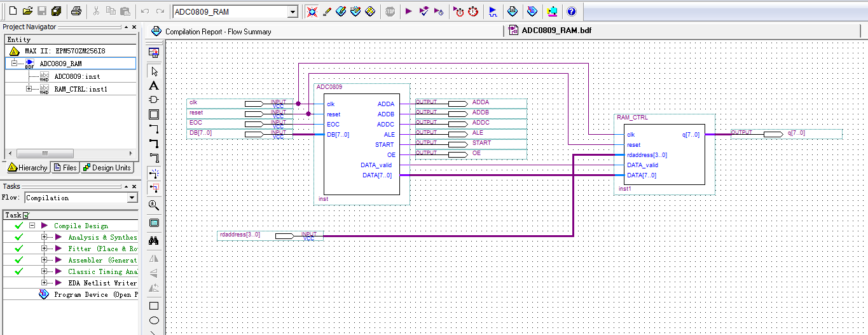
Task: Toggle the partial line selection tool
Action: click(x=154, y=188)
